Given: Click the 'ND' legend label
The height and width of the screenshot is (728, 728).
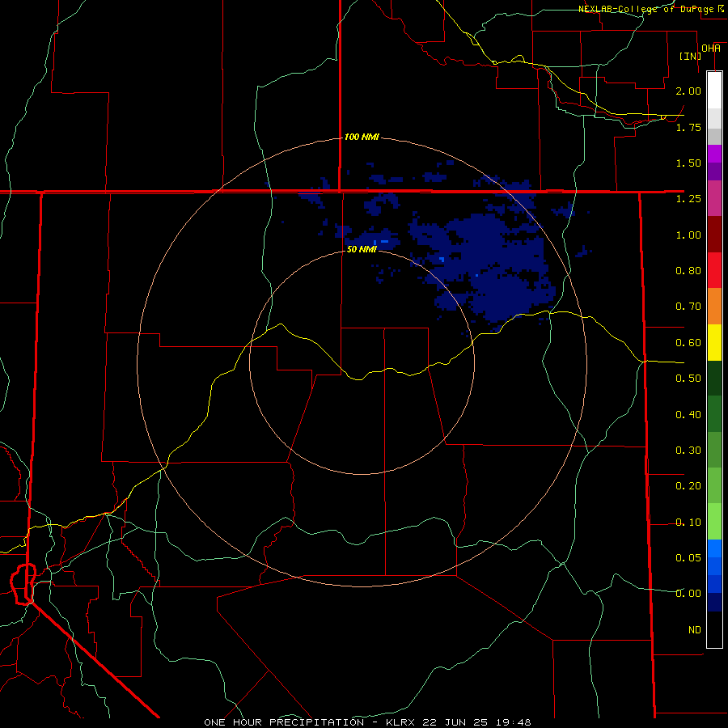Looking at the screenshot, I should [695, 630].
